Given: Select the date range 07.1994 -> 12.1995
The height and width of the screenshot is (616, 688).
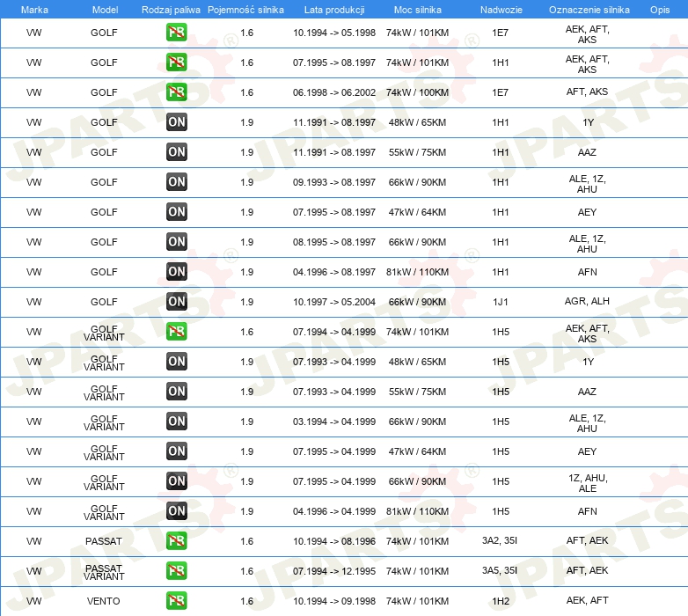Looking at the screenshot, I should tap(334, 571).
